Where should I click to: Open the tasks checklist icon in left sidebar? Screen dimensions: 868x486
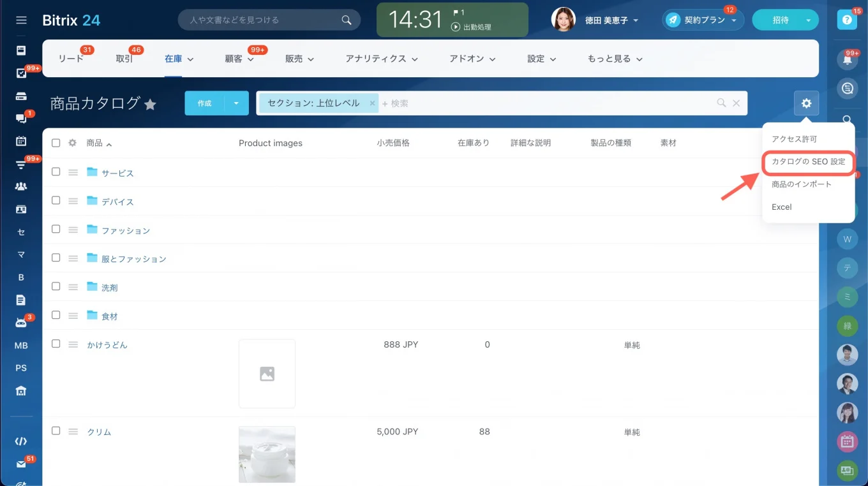coord(21,73)
